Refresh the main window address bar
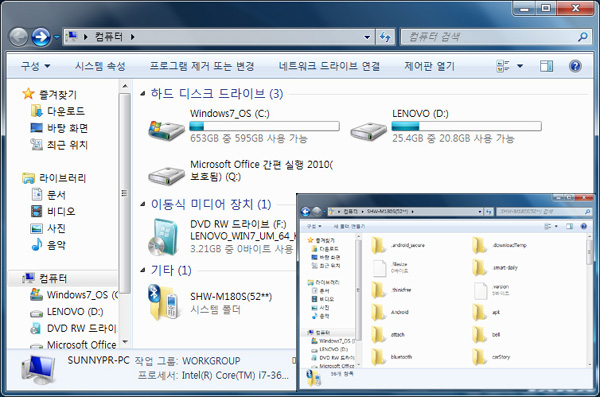 tap(385, 37)
